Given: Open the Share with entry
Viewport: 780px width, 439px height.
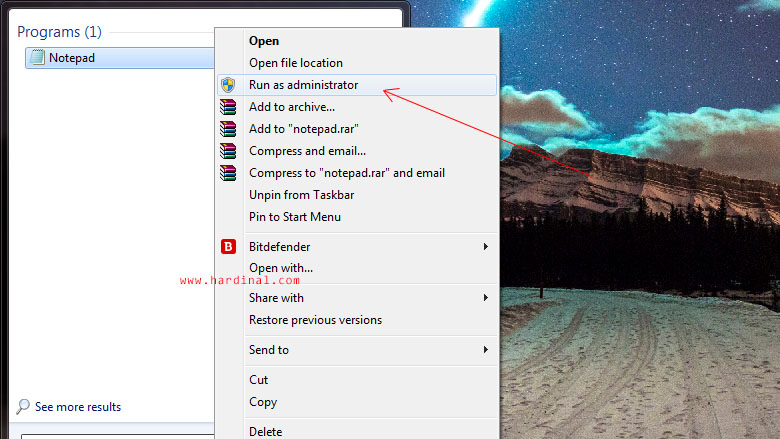Looking at the screenshot, I should click(357, 298).
